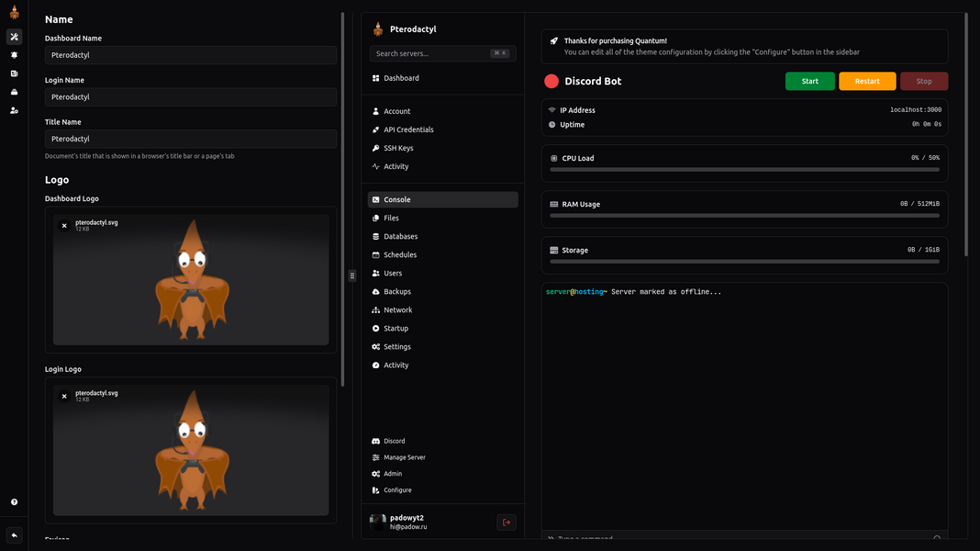This screenshot has height=551, width=980.
Task: Click the Pterodactyl logo in sidebar header
Action: tap(377, 28)
